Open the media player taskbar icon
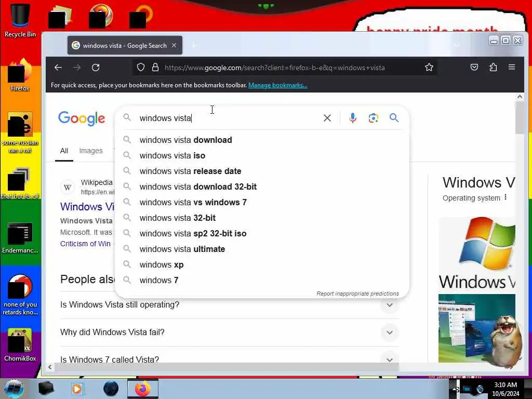 (x=77, y=389)
